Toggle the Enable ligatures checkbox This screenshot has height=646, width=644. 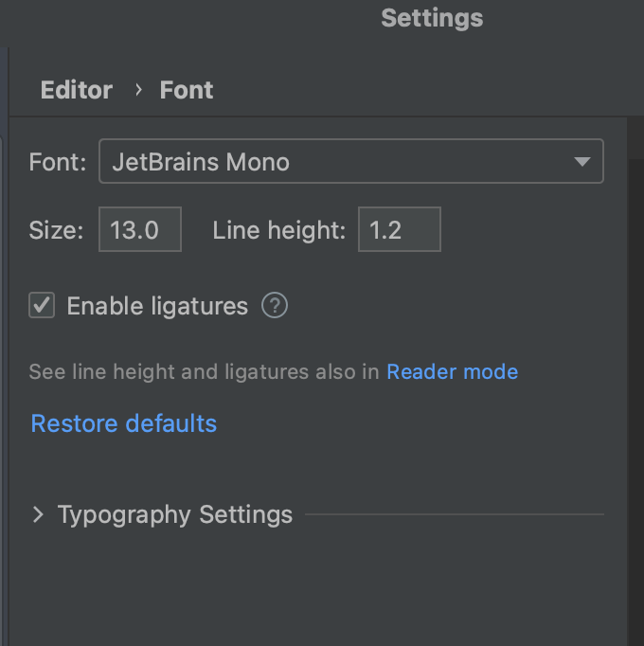pyautogui.click(x=42, y=305)
